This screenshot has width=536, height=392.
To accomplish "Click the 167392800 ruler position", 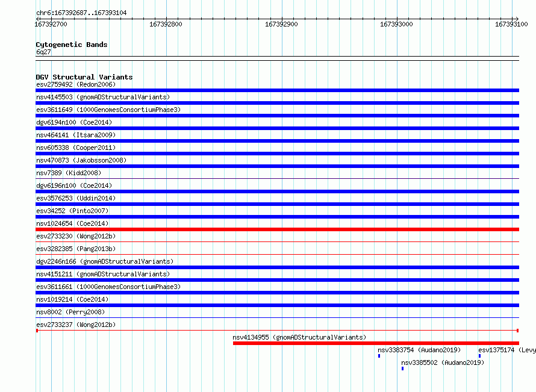I will pyautogui.click(x=166, y=24).
